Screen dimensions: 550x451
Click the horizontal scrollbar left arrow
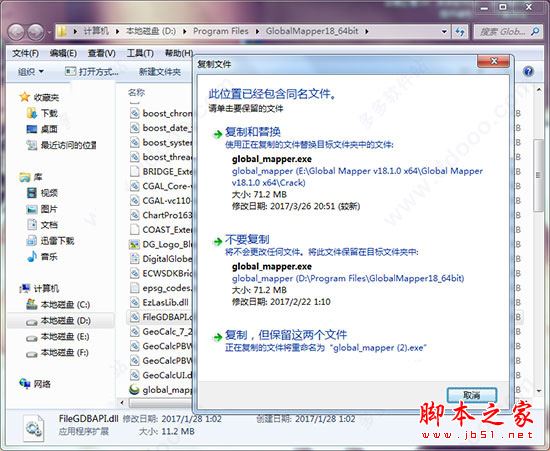click(x=122, y=402)
